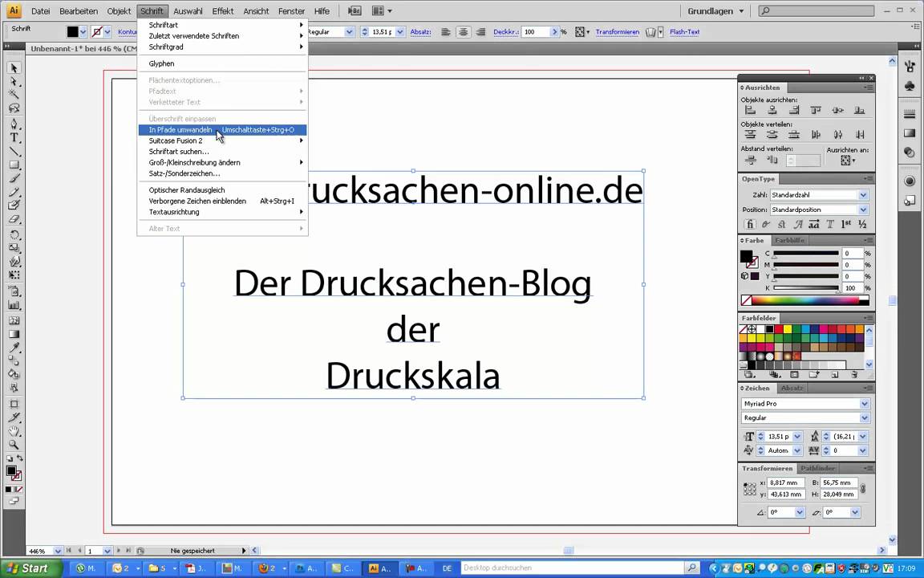Toggle OpenType swash button
Viewport: 924px width, 578px height.
pyautogui.click(x=798, y=224)
